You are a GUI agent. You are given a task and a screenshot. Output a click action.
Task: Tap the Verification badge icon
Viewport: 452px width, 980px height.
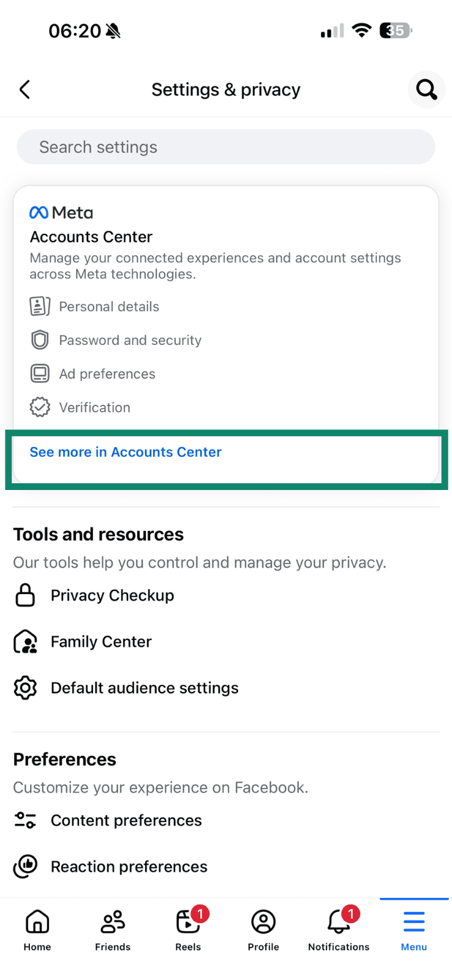[40, 407]
